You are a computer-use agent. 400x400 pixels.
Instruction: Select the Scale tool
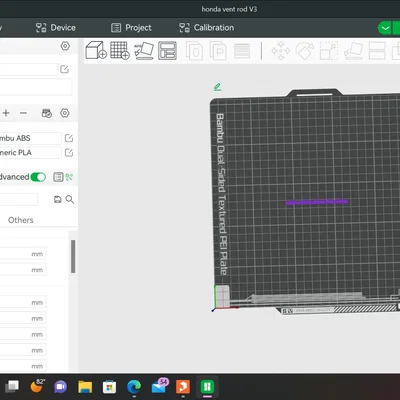(x=329, y=51)
